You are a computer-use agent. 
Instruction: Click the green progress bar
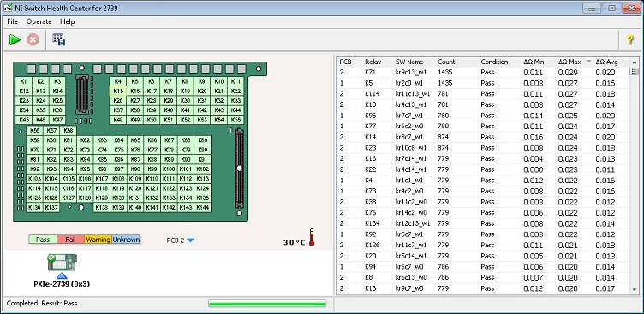coord(267,304)
